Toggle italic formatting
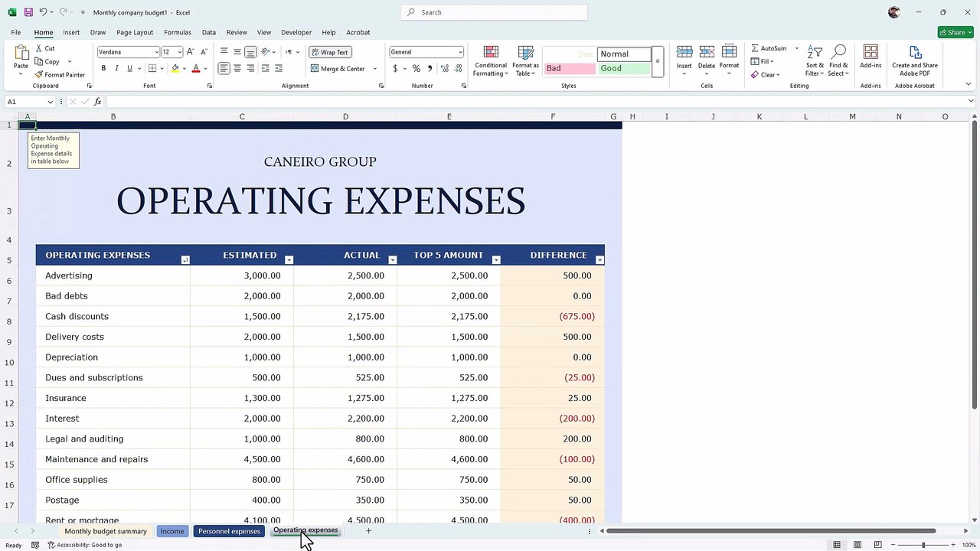The width and height of the screenshot is (980, 551). coord(116,68)
